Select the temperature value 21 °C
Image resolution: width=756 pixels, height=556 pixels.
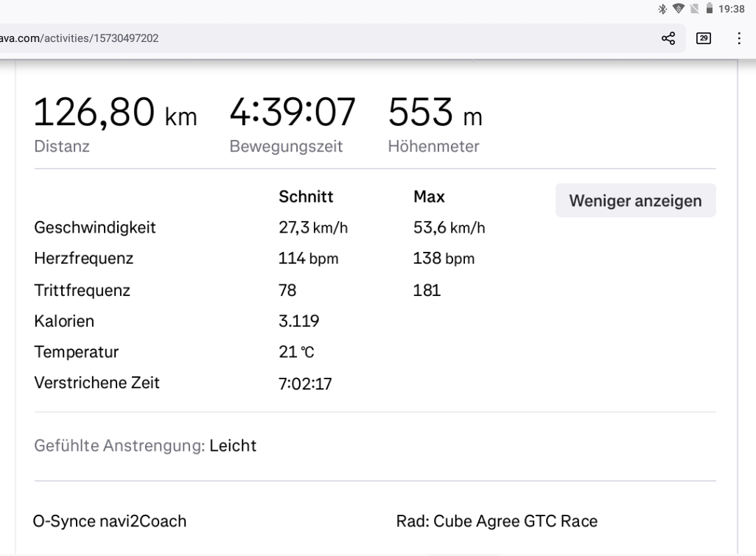pyautogui.click(x=296, y=352)
